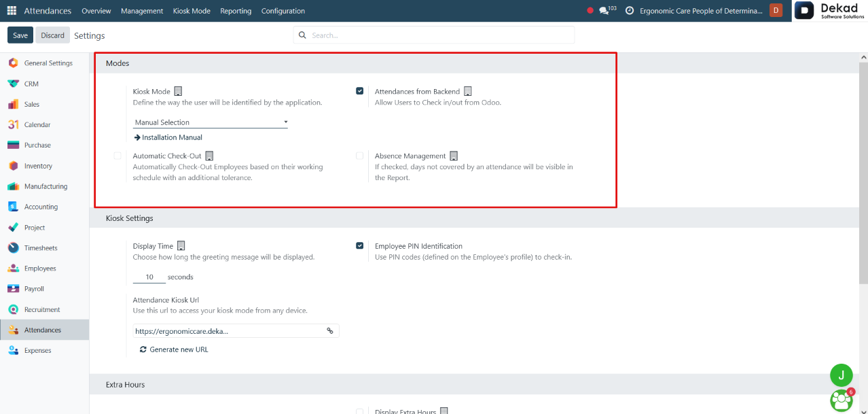
Task: Click Generate new URL
Action: (x=174, y=349)
